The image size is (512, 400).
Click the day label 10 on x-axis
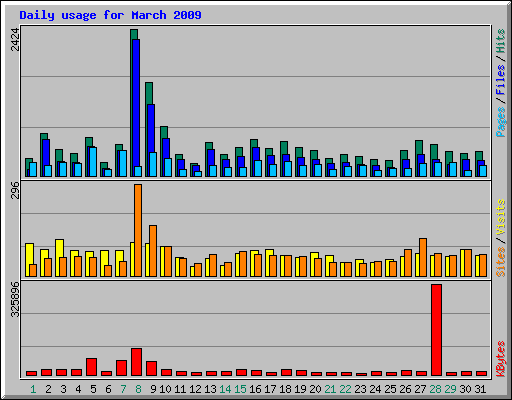[x=165, y=389]
